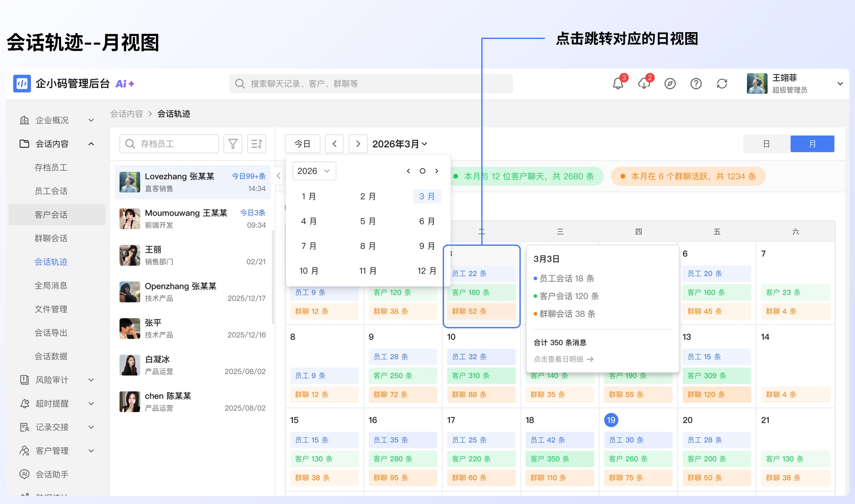Collapse the employee list panel arrow
Viewport: 855px width, 504px height.
pos(279,176)
